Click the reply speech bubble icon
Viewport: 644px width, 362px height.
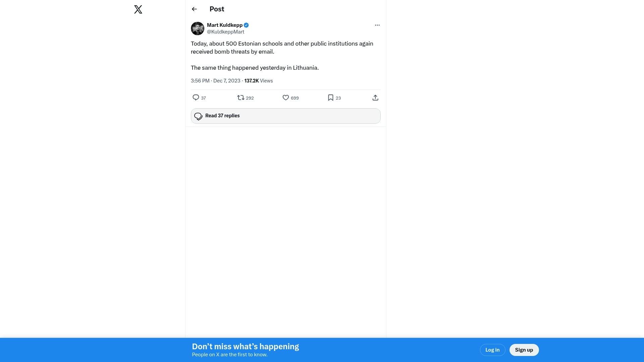click(196, 98)
